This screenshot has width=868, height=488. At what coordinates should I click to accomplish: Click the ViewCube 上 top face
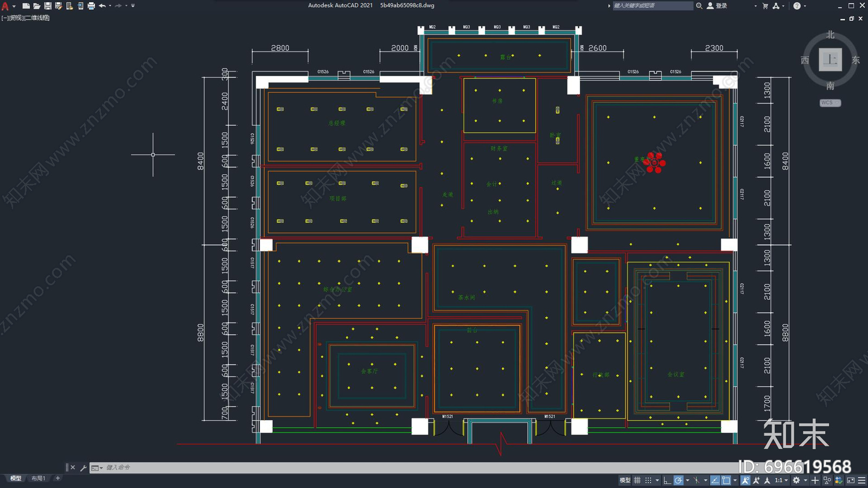tap(830, 60)
